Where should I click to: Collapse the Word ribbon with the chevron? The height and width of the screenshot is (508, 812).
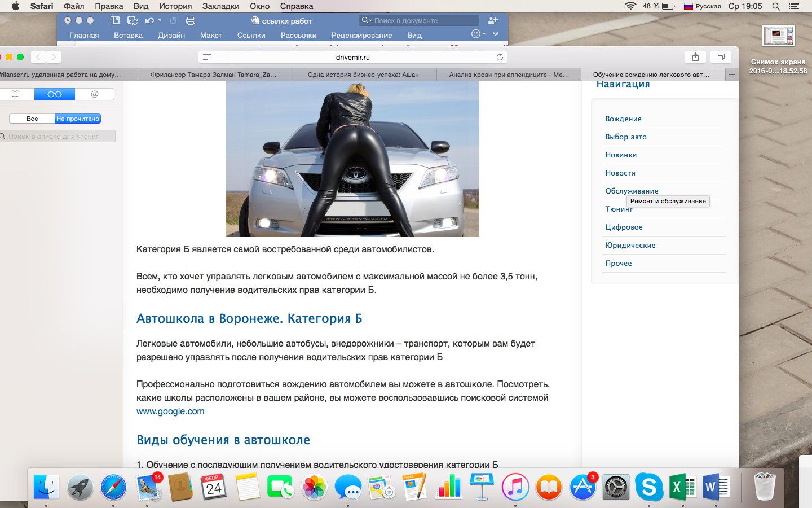(x=496, y=34)
